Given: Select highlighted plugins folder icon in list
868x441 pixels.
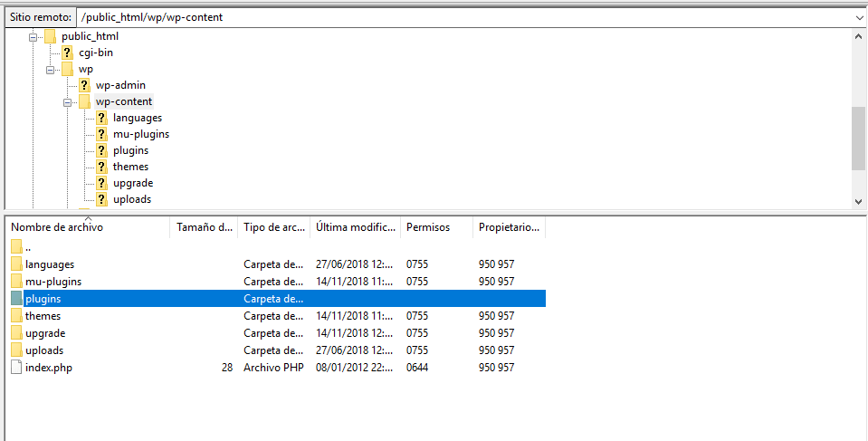Looking at the screenshot, I should pos(16,298).
